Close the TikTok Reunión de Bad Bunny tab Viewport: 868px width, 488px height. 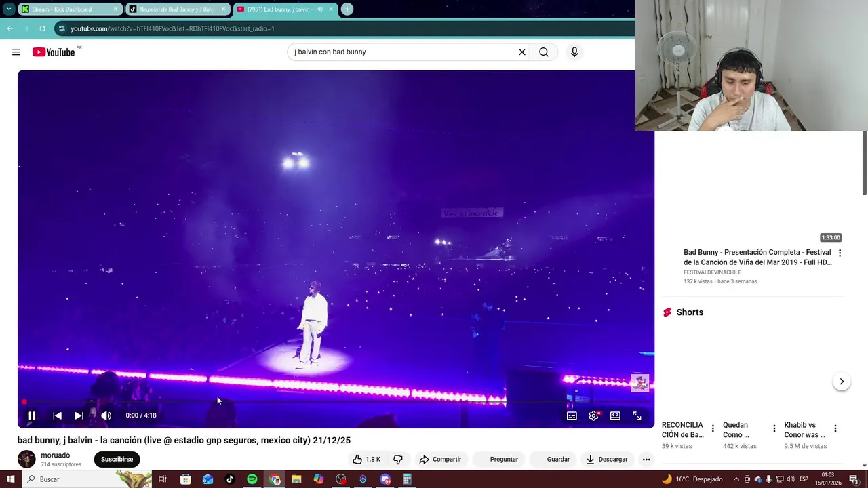coord(223,9)
